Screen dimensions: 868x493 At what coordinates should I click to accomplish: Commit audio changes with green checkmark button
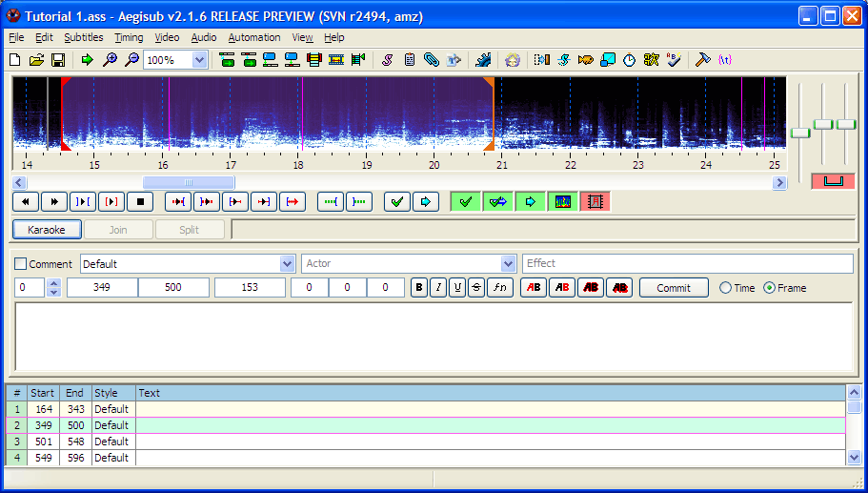(x=397, y=202)
